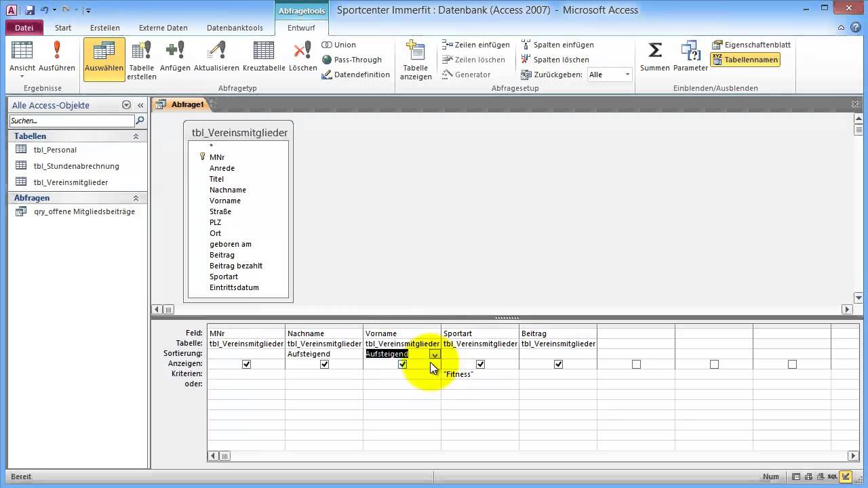868x488 pixels.
Task: Click the Suchen search field
Action: (x=72, y=121)
